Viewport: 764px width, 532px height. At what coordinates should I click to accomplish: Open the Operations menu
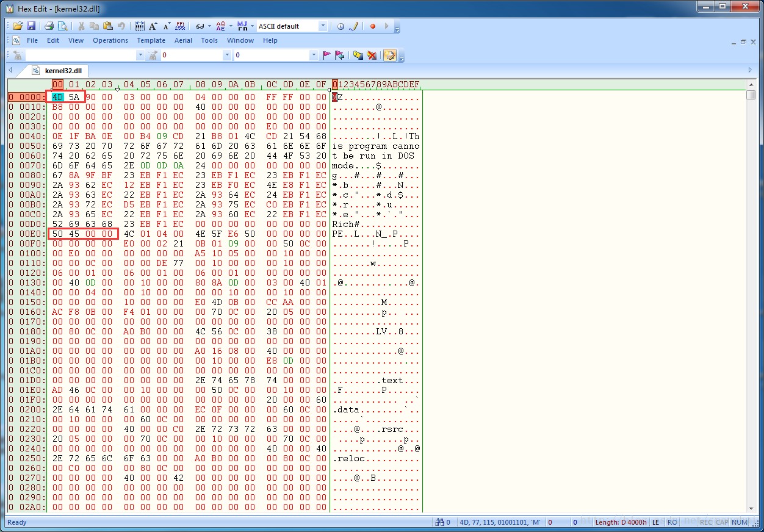(x=110, y=40)
